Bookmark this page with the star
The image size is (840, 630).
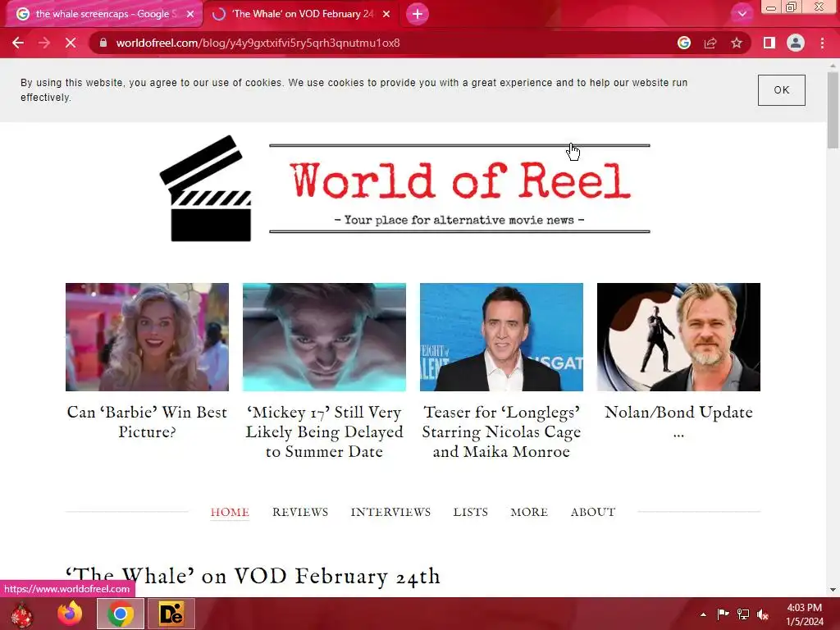pos(737,43)
